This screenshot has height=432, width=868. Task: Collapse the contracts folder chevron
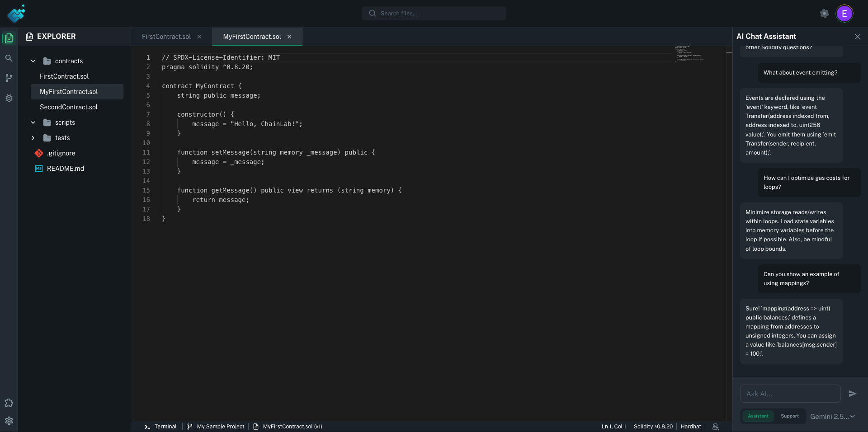(x=33, y=61)
